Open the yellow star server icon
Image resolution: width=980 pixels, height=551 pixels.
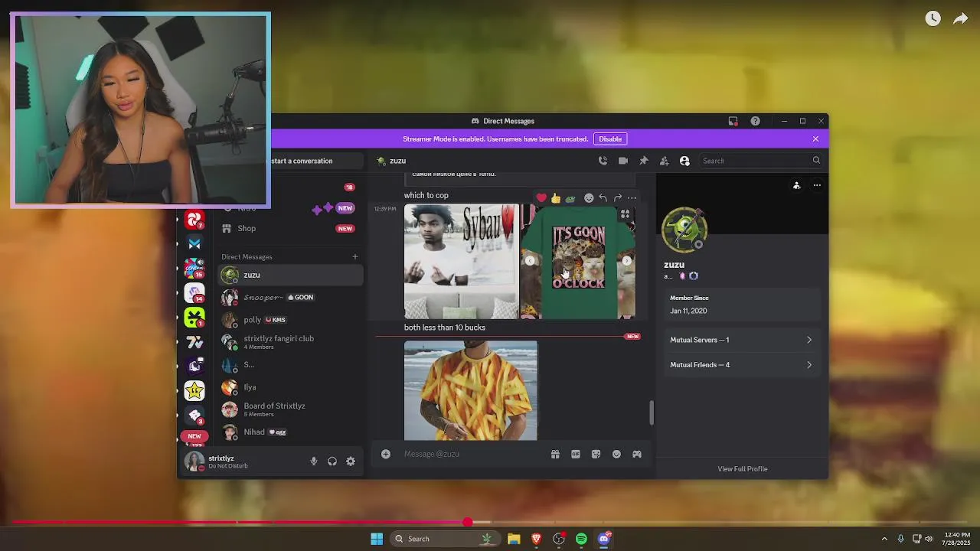(194, 391)
